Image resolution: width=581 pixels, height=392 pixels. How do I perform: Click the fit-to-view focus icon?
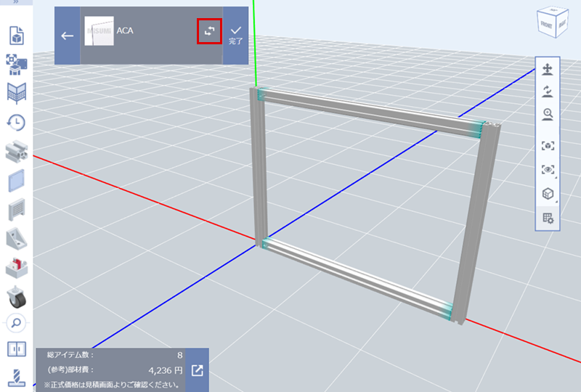548,146
